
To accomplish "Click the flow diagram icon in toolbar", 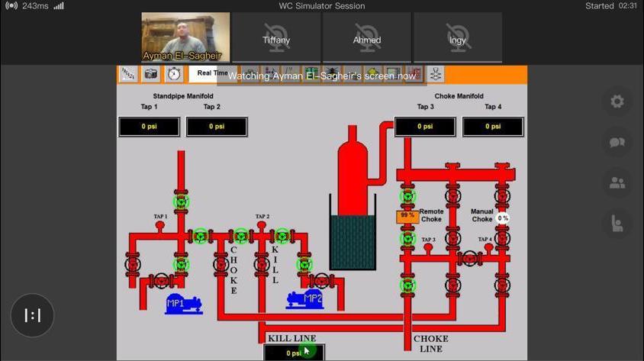I will (435, 74).
